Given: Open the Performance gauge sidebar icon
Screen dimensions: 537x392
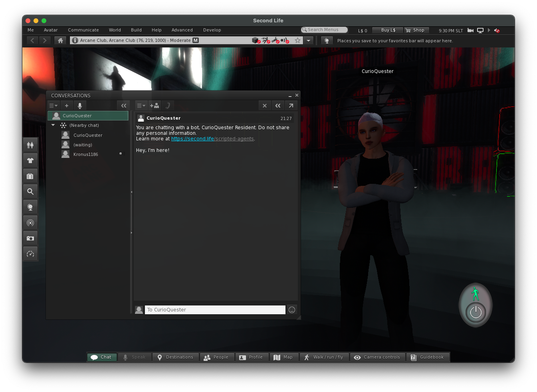Looking at the screenshot, I should [x=30, y=254].
